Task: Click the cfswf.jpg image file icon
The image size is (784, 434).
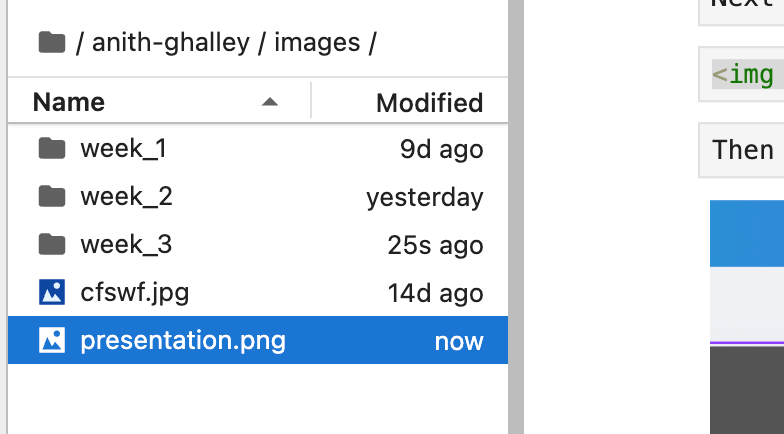Action: click(x=51, y=293)
